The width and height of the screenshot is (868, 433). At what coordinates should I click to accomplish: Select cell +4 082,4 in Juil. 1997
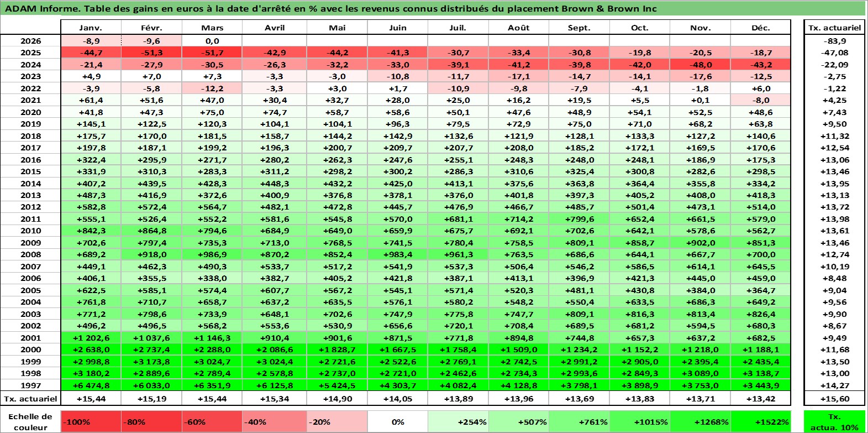coord(458,385)
